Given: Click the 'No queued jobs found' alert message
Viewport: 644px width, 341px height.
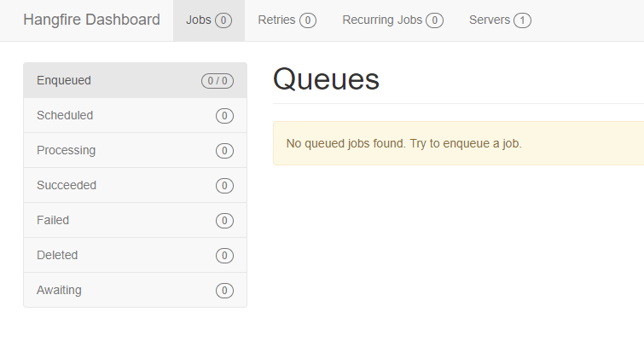Looking at the screenshot, I should [458, 143].
